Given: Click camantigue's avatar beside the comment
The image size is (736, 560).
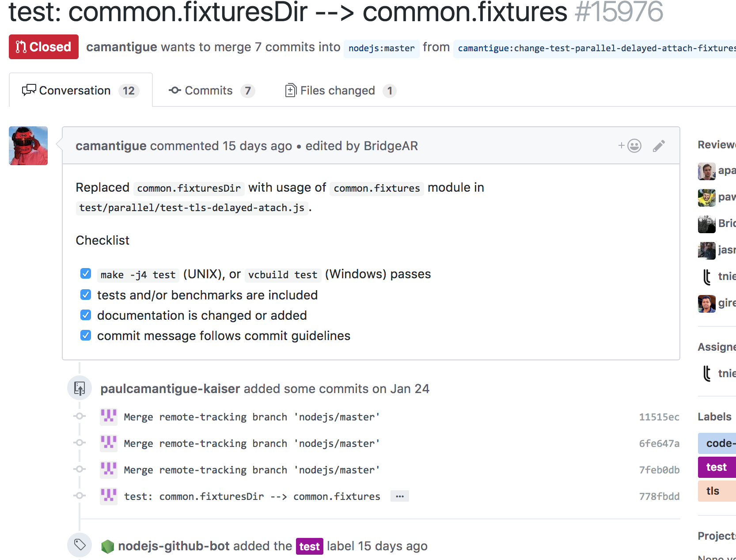Looking at the screenshot, I should point(28,146).
